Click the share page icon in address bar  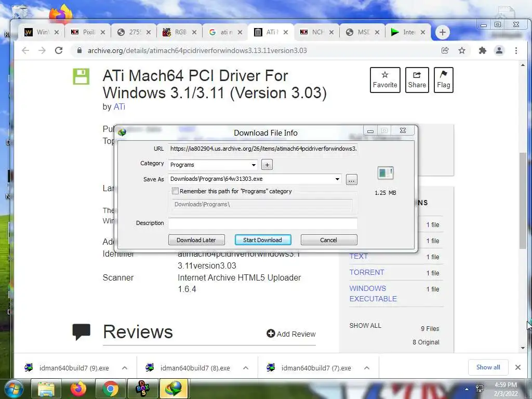(x=445, y=50)
